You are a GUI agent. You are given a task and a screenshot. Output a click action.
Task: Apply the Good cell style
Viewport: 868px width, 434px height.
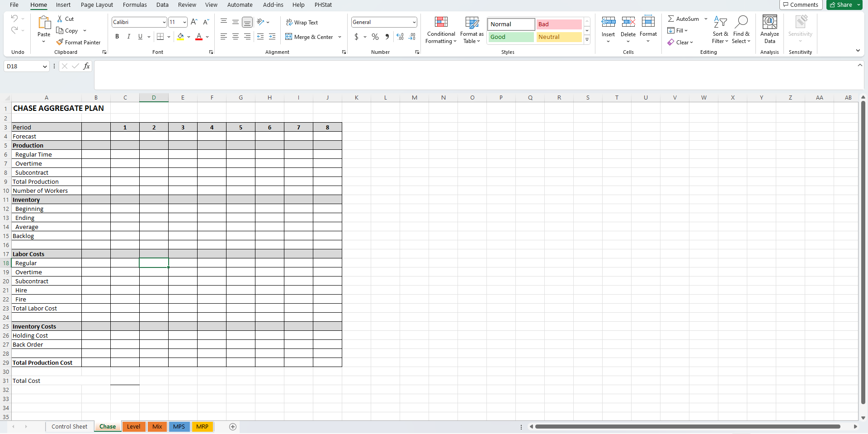(511, 37)
